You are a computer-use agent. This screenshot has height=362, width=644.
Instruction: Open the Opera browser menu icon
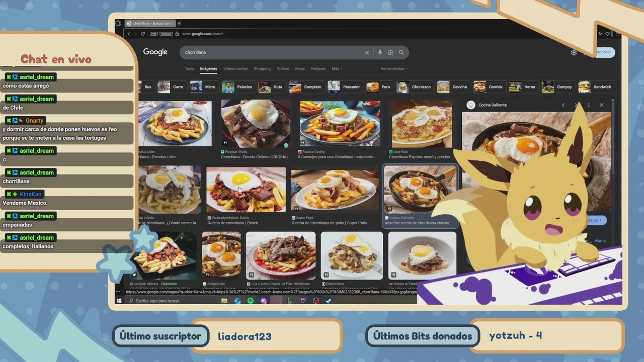tap(118, 23)
